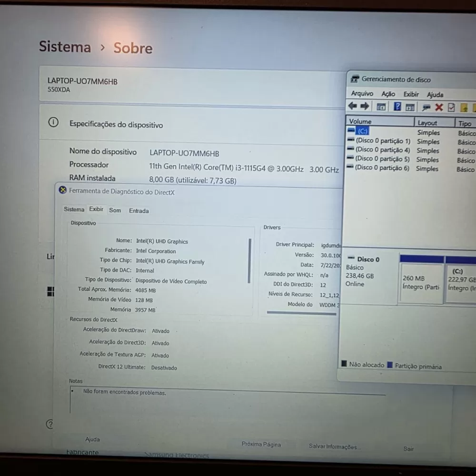Open the Ajuda menu in Disk Management
Image resolution: width=476 pixels, height=476 pixels.
pyautogui.click(x=435, y=95)
